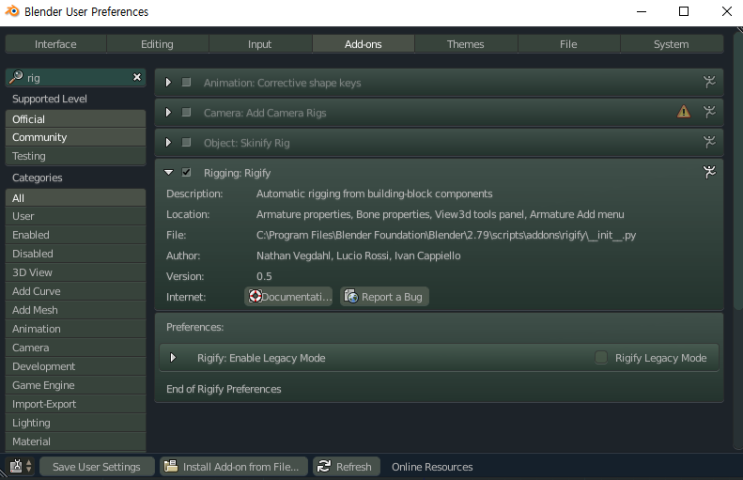Select the Add-ons tab
The height and width of the screenshot is (480, 743).
363,44
